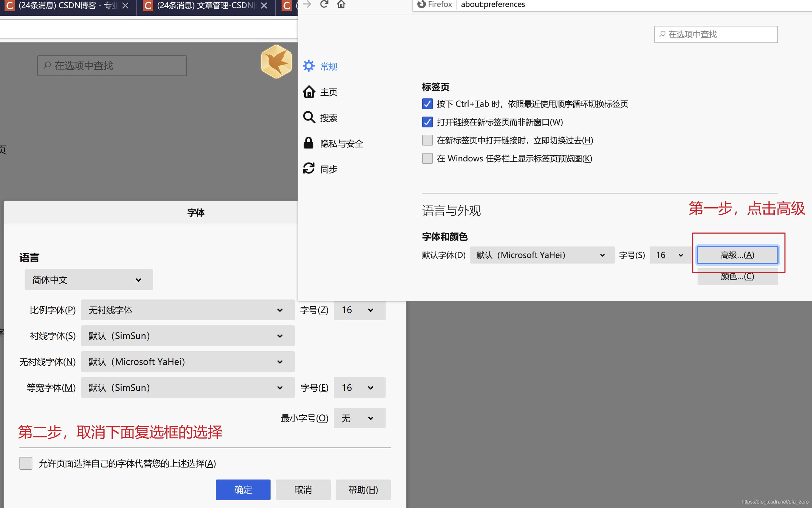Expand the default font Microsoft YaHei dropdown
812x508 pixels.
542,255
